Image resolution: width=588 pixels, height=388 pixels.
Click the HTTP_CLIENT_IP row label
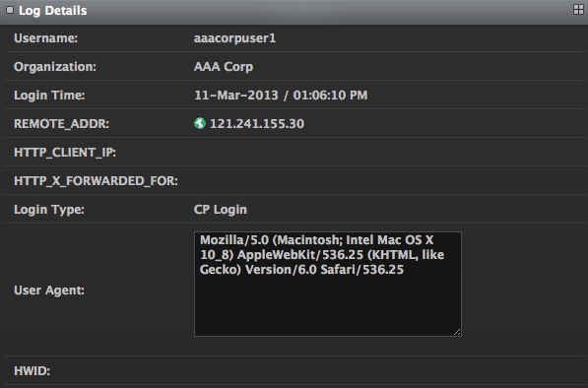65,153
